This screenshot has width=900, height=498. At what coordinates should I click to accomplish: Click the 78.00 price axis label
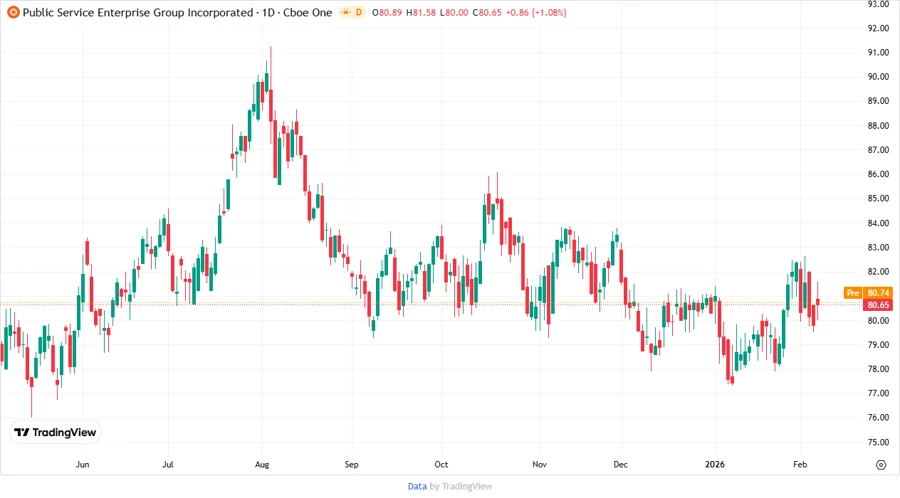878,369
